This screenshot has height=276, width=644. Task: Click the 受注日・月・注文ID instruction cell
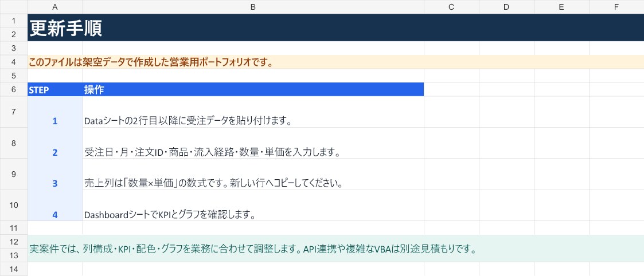point(253,143)
